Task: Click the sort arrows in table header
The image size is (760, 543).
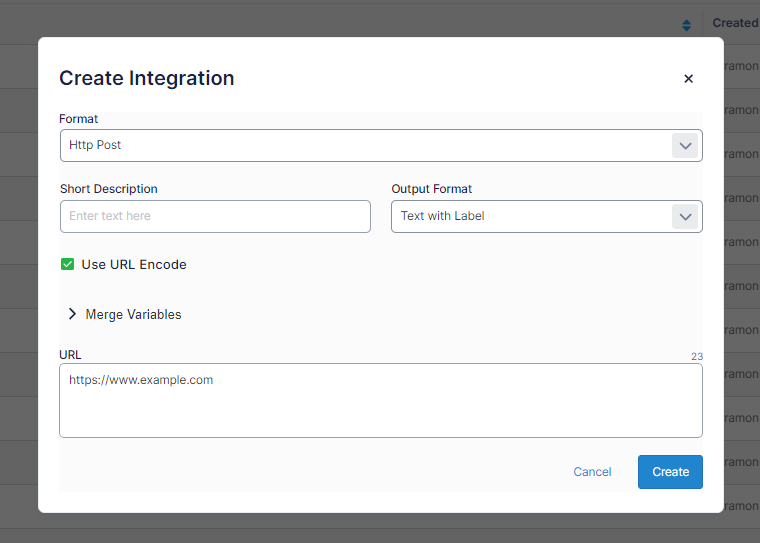Action: (x=686, y=25)
